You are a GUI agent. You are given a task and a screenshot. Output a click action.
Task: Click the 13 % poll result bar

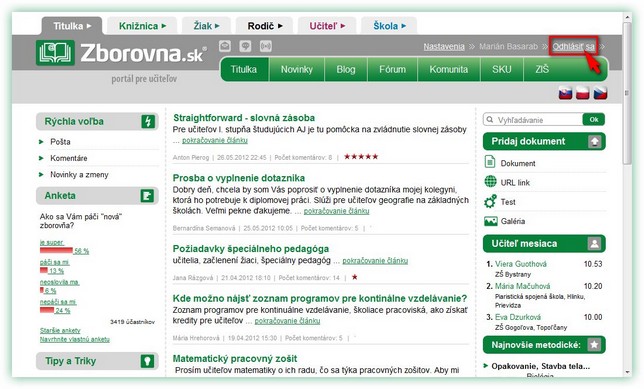[44, 270]
